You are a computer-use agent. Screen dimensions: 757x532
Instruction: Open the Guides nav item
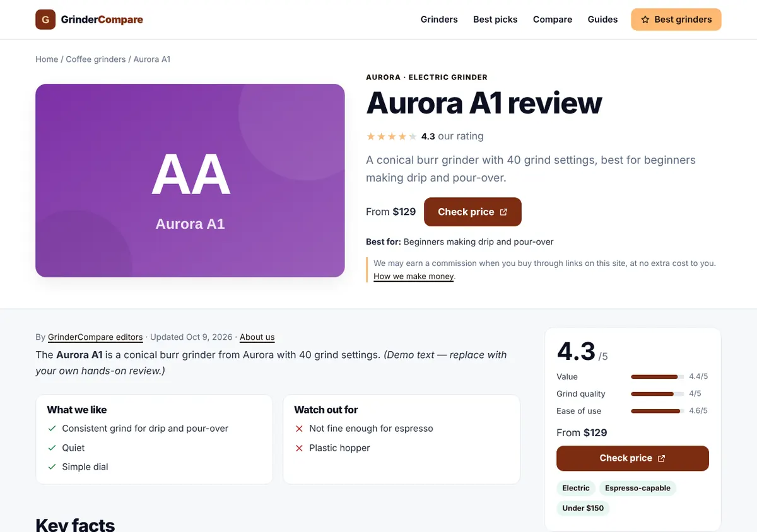602,20
